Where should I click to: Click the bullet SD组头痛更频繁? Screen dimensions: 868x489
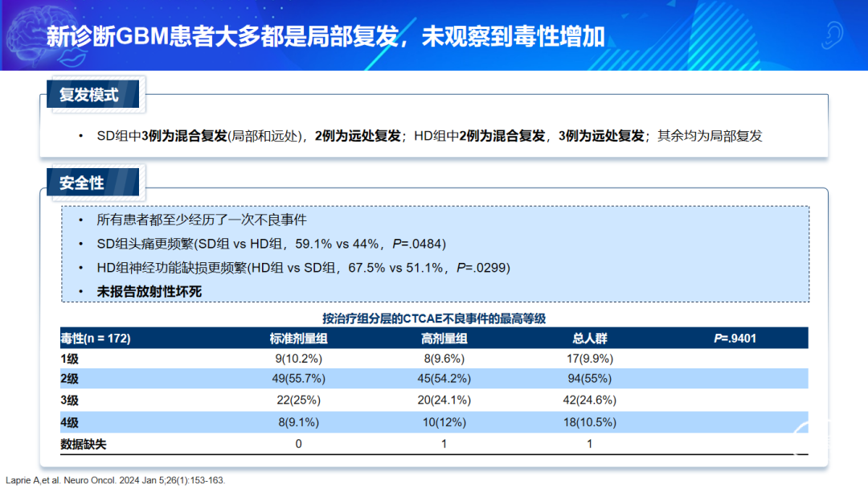click(272, 244)
